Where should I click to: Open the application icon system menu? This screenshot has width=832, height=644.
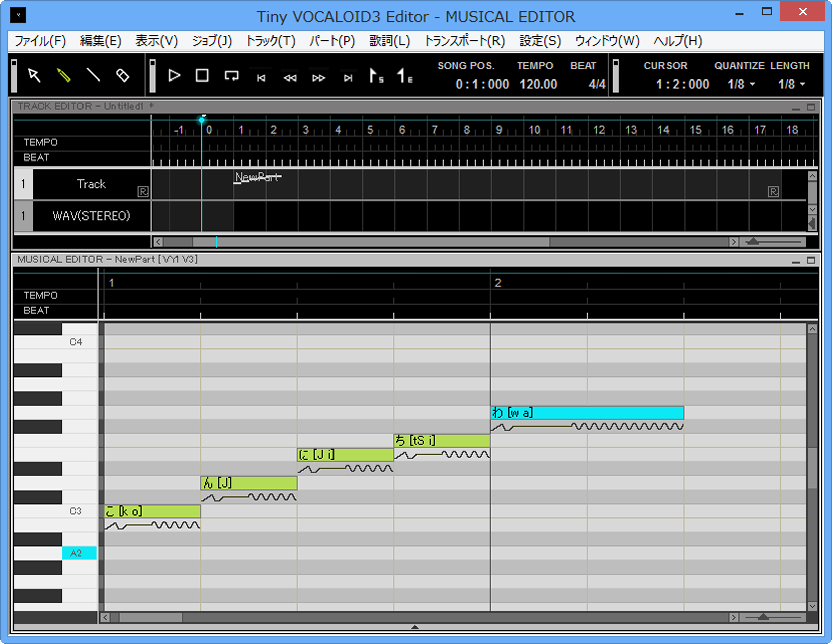click(x=18, y=15)
